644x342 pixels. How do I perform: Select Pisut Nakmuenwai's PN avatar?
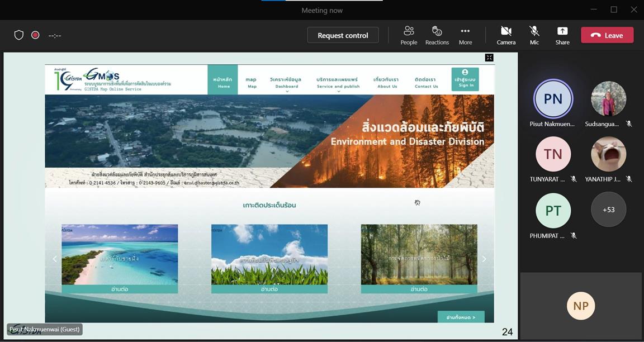(553, 99)
